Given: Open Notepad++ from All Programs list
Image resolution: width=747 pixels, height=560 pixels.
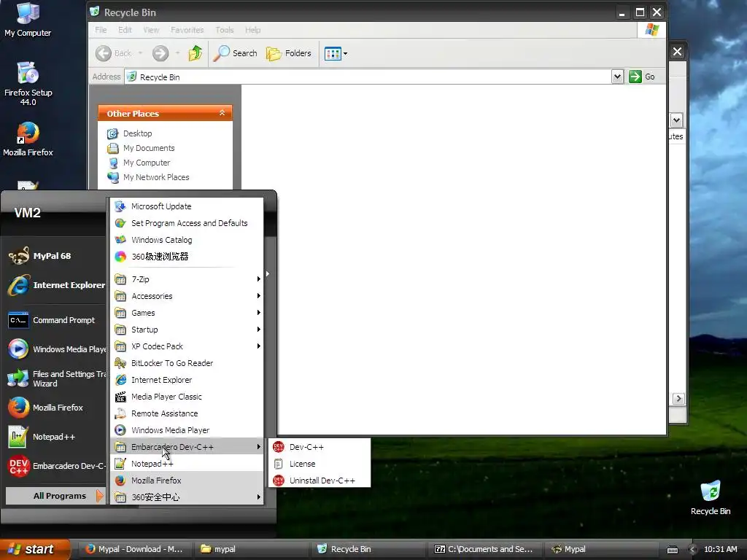Looking at the screenshot, I should [x=187, y=463].
